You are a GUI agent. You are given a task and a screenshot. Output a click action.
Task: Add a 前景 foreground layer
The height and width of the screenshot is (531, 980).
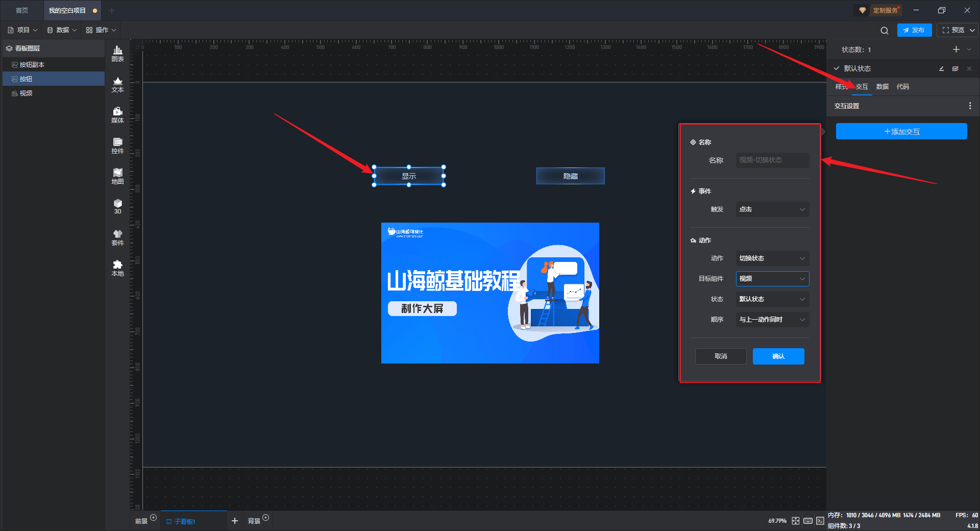point(153,517)
